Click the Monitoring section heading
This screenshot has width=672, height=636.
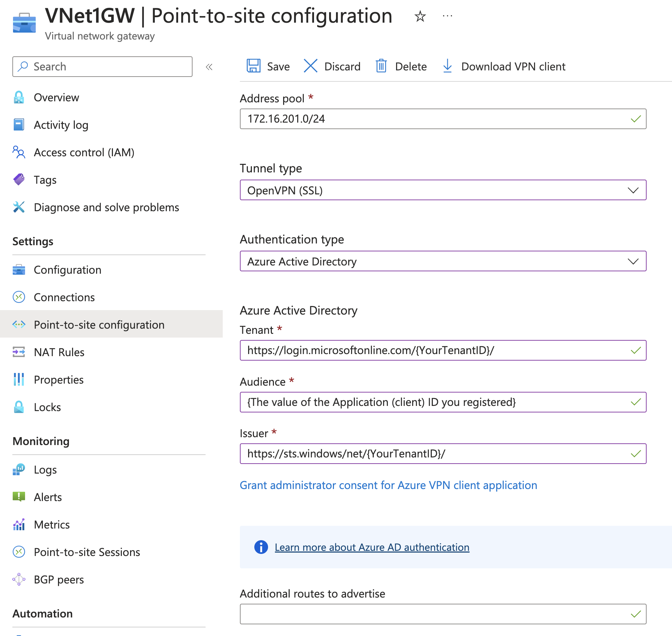41,441
